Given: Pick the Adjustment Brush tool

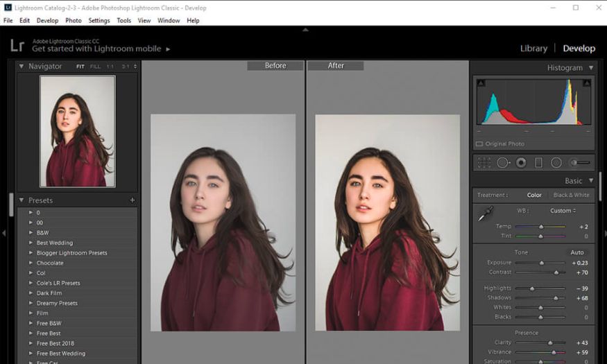Looking at the screenshot, I should pos(580,163).
